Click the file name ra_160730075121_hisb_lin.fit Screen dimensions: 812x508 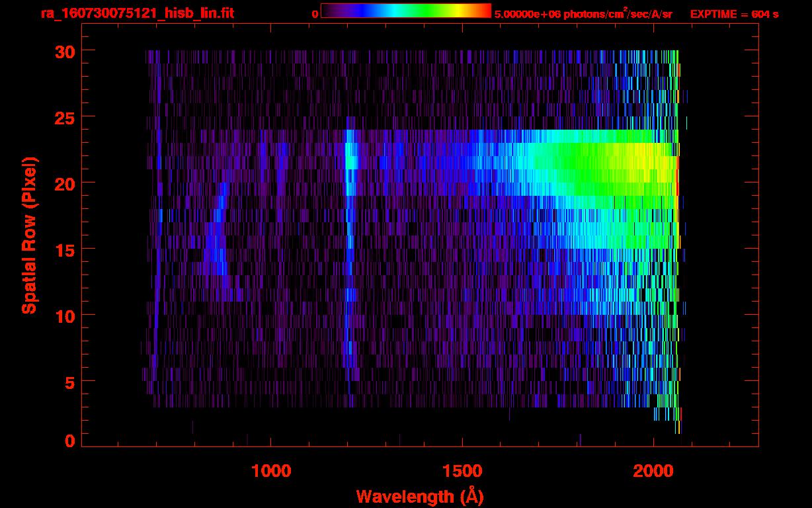[x=136, y=13]
